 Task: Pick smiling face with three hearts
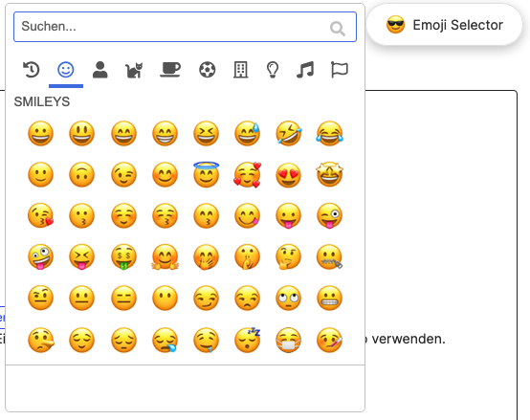tap(248, 175)
